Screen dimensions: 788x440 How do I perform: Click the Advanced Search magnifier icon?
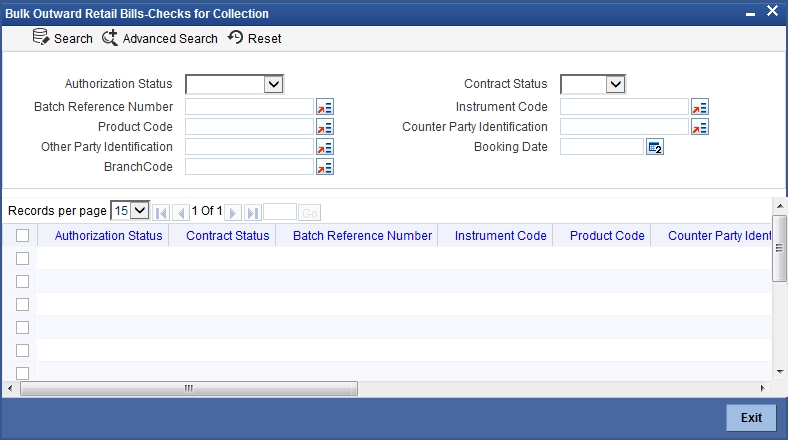click(x=110, y=38)
